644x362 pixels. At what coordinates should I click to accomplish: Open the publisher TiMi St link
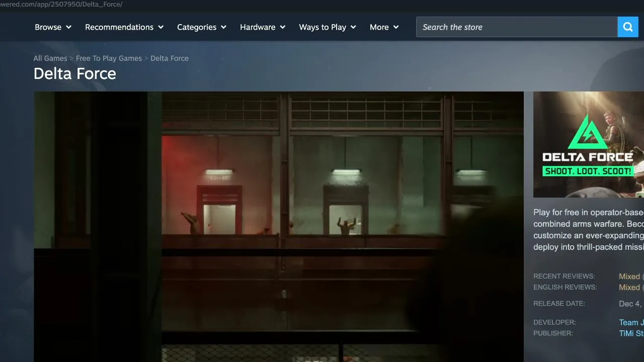coord(631,334)
